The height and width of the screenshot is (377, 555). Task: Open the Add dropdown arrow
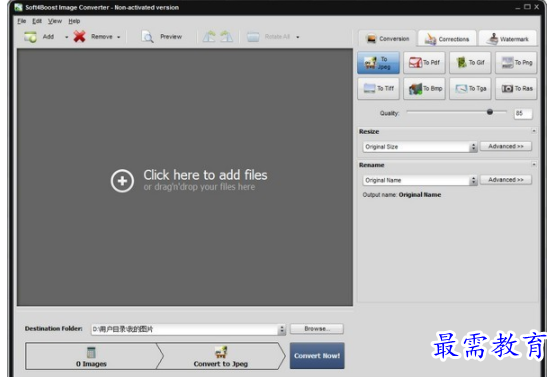pyautogui.click(x=66, y=37)
